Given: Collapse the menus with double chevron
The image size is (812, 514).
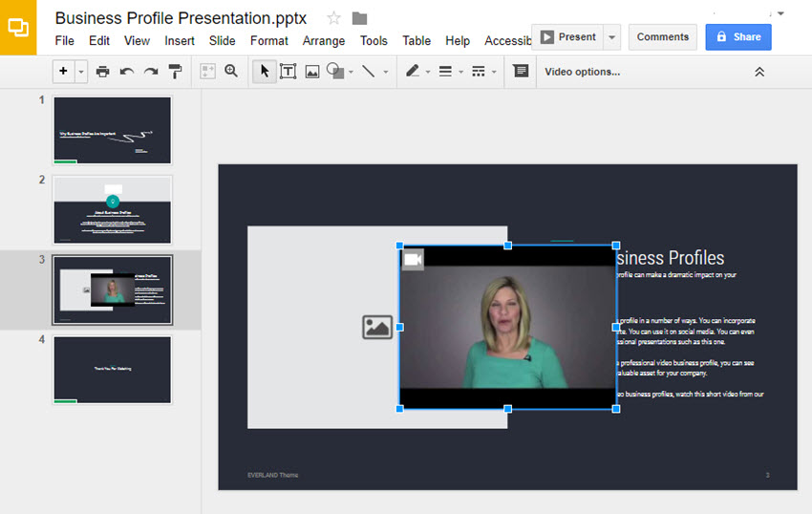Looking at the screenshot, I should (x=759, y=72).
